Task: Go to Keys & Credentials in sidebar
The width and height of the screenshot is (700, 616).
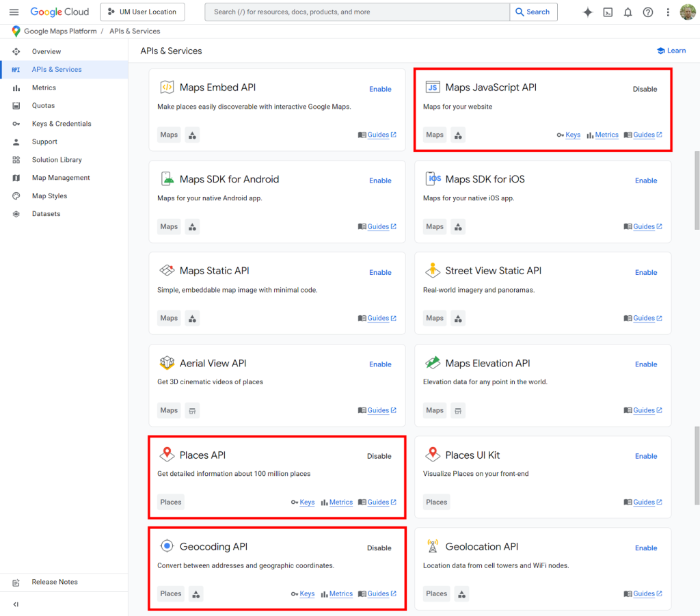Action: coord(61,124)
